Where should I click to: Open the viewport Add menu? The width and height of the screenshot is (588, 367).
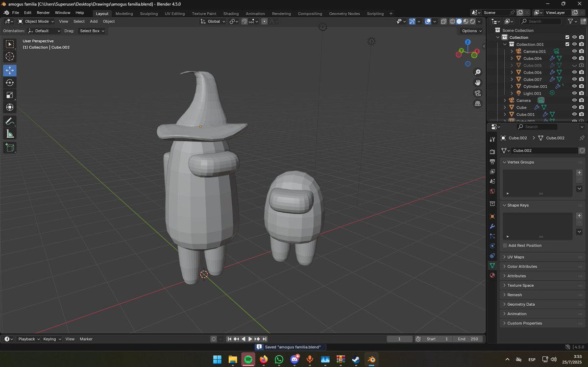tap(94, 22)
